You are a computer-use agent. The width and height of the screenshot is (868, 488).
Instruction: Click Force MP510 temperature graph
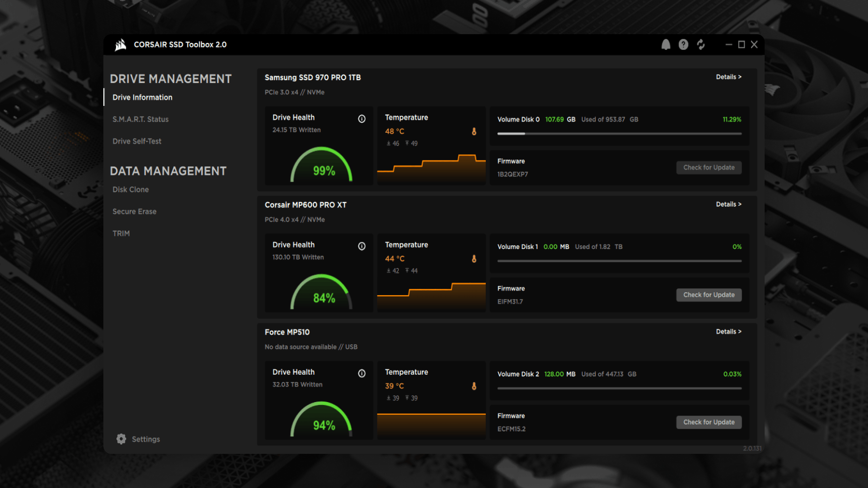(x=432, y=426)
